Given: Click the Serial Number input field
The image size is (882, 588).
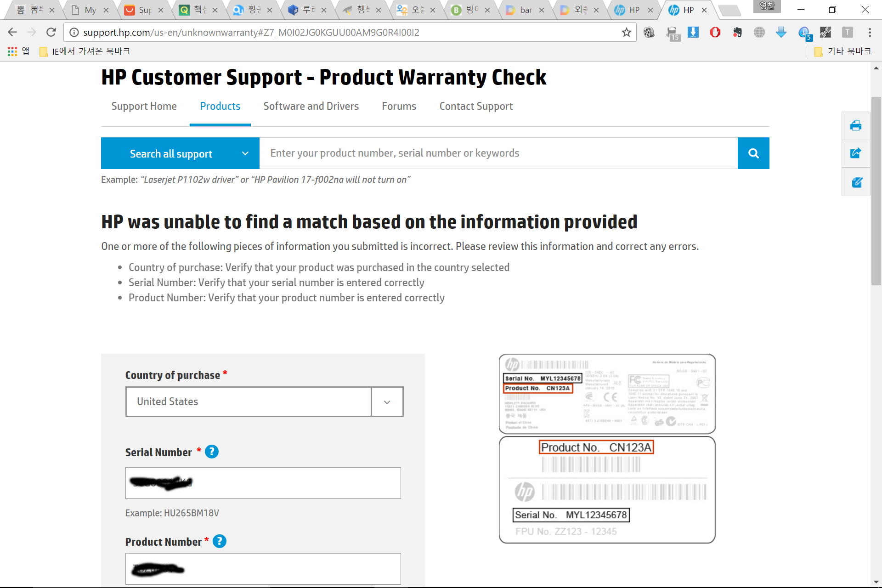Looking at the screenshot, I should pyautogui.click(x=294, y=483).
